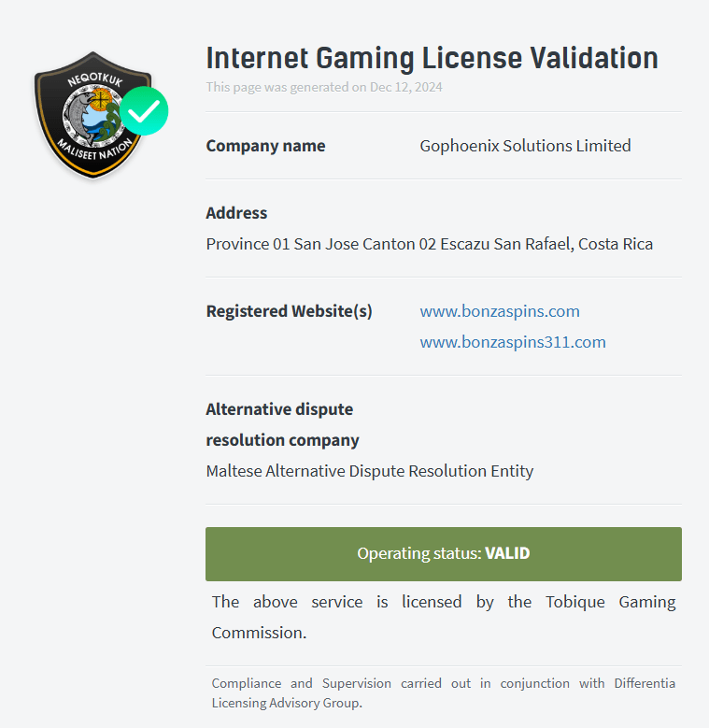Open the www.bonzaspins.com link
709x728 pixels.
tap(500, 311)
